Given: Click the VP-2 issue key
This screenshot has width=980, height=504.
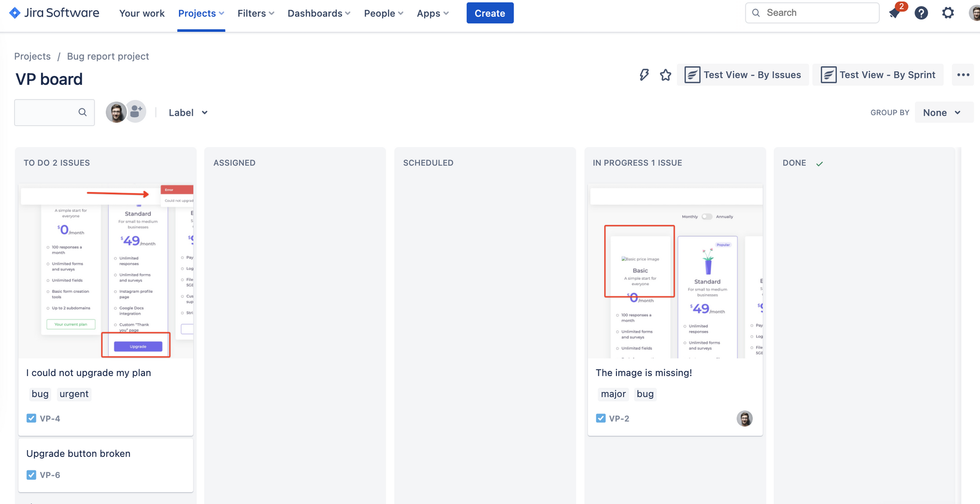Looking at the screenshot, I should coord(619,419).
